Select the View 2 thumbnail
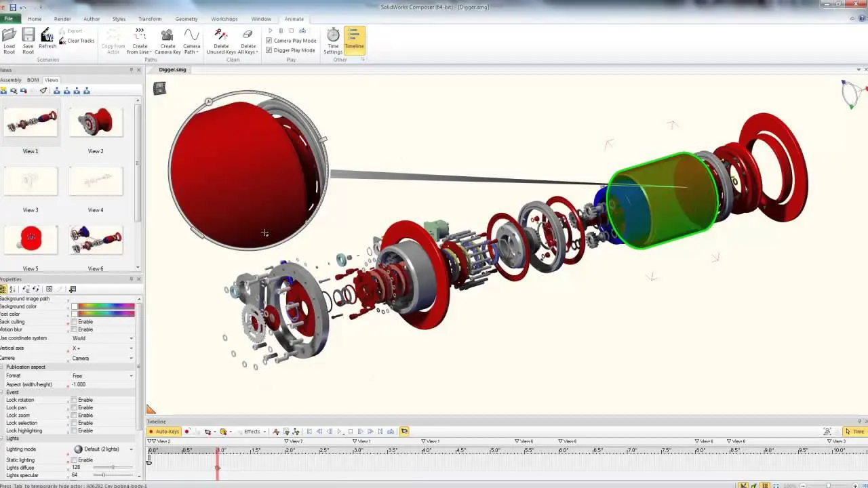 point(96,123)
